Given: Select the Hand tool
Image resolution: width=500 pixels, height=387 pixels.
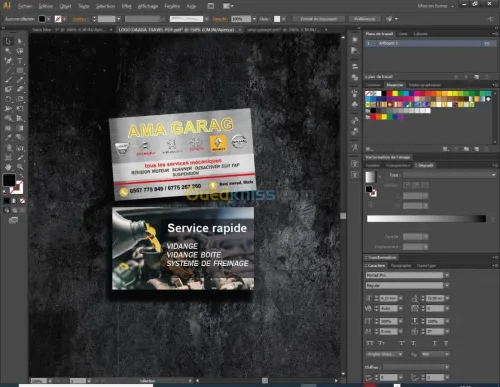Looking at the screenshot, I should 8,167.
